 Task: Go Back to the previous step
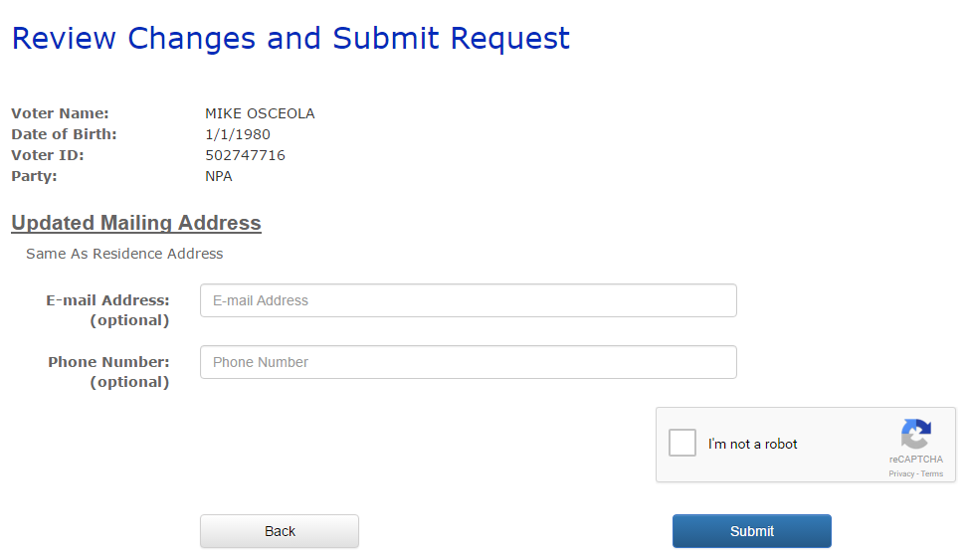tap(280, 531)
